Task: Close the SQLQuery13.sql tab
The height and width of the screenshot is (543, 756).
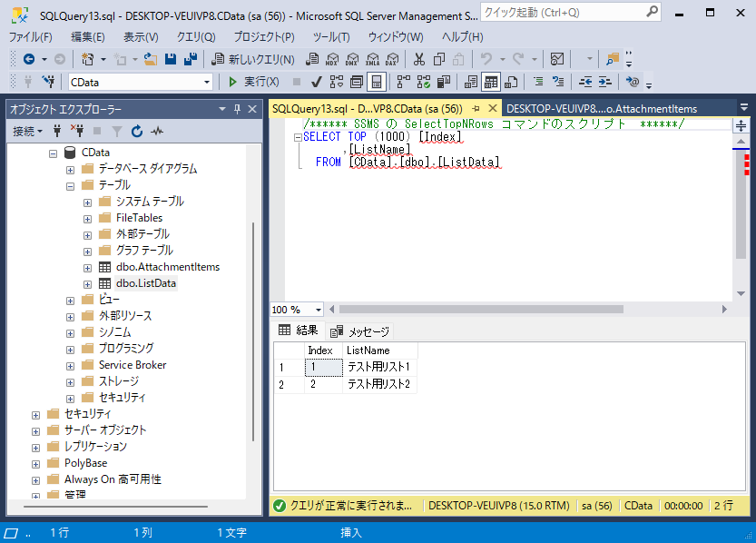Action: point(493,108)
